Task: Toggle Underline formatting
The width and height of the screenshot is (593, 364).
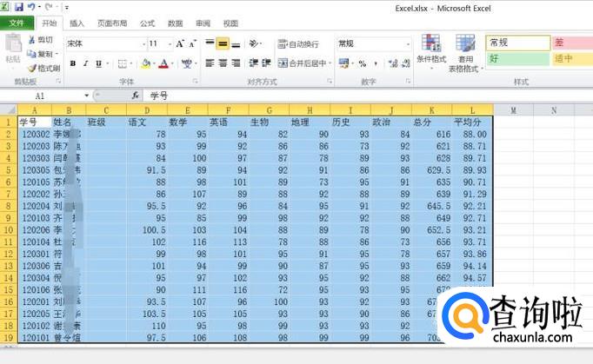Action: 99,63
